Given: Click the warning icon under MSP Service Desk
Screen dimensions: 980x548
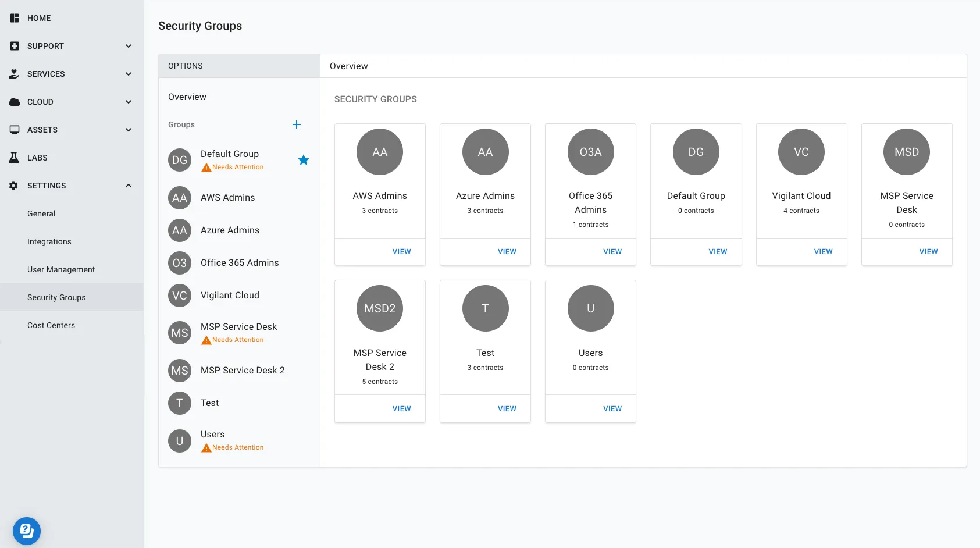Looking at the screenshot, I should 206,340.
